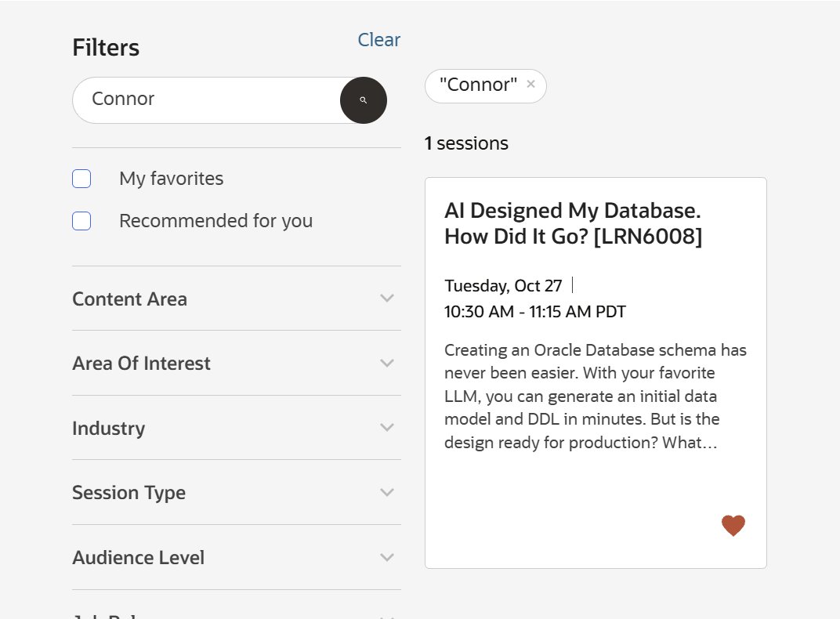This screenshot has height=619, width=840.
Task: Unfavorite the session with heart icon
Action: [x=733, y=525]
